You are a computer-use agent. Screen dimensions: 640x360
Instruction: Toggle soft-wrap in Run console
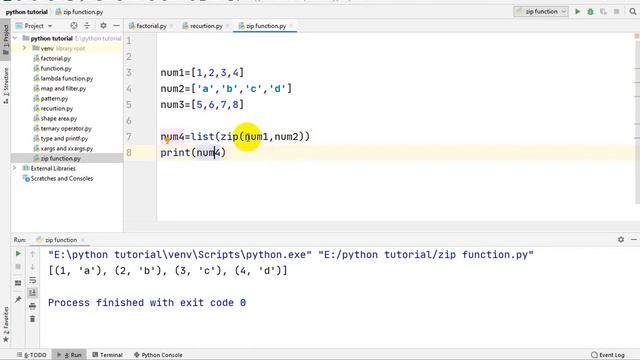tap(33, 280)
